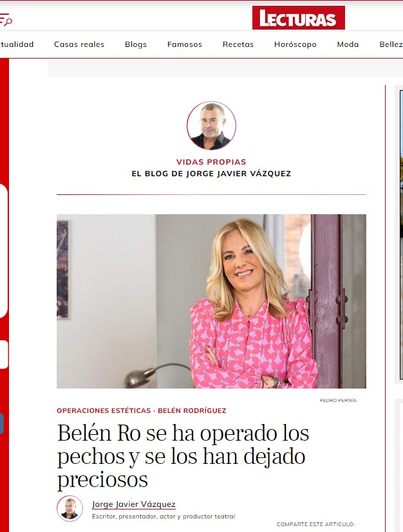Open the Actualidad section
This screenshot has width=403, height=532.
coord(17,44)
